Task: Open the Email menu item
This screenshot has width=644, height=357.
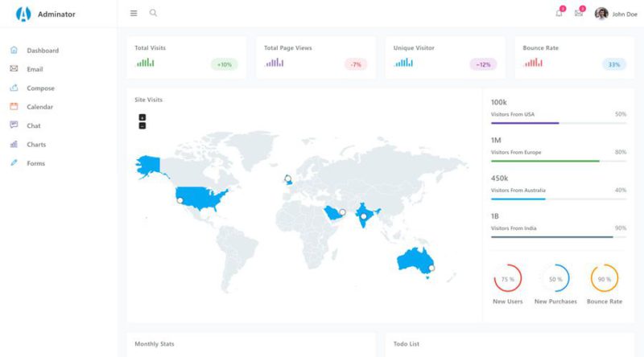Action: pyautogui.click(x=35, y=69)
